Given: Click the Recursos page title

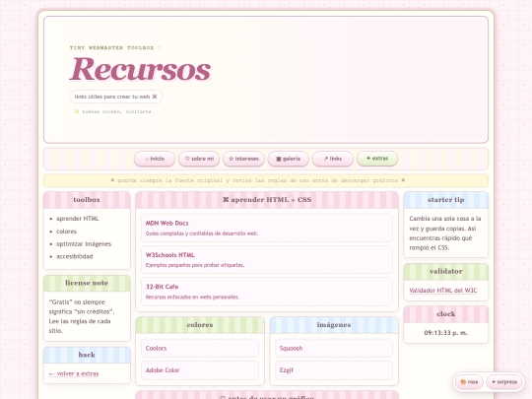Looking at the screenshot, I should pyautogui.click(x=140, y=70).
